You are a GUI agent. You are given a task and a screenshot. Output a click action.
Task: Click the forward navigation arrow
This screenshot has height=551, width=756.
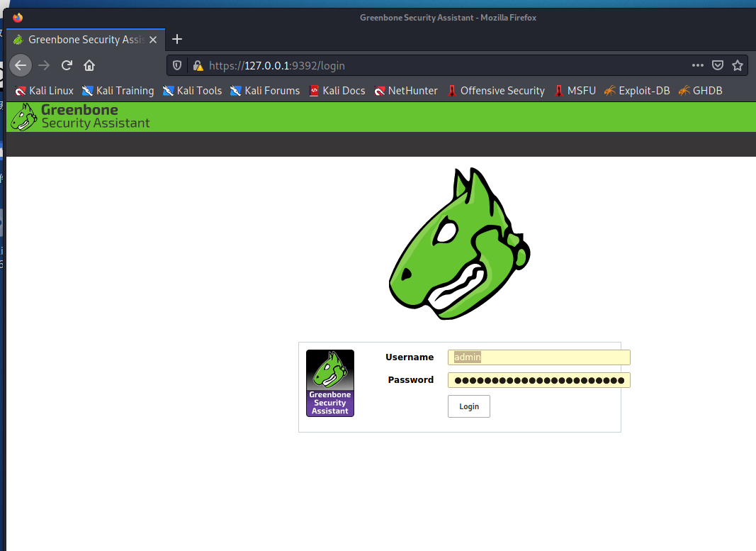[44, 66]
